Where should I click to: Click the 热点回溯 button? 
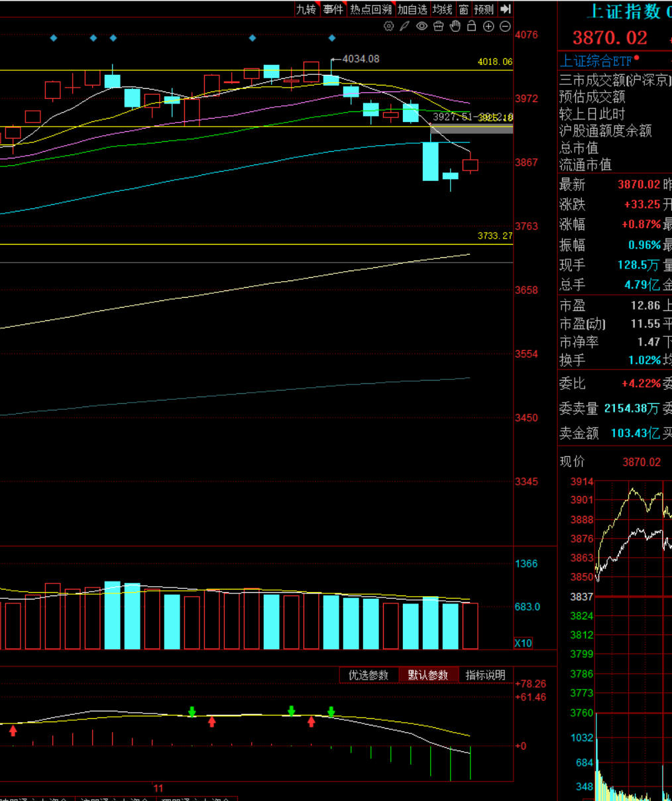tap(370, 9)
